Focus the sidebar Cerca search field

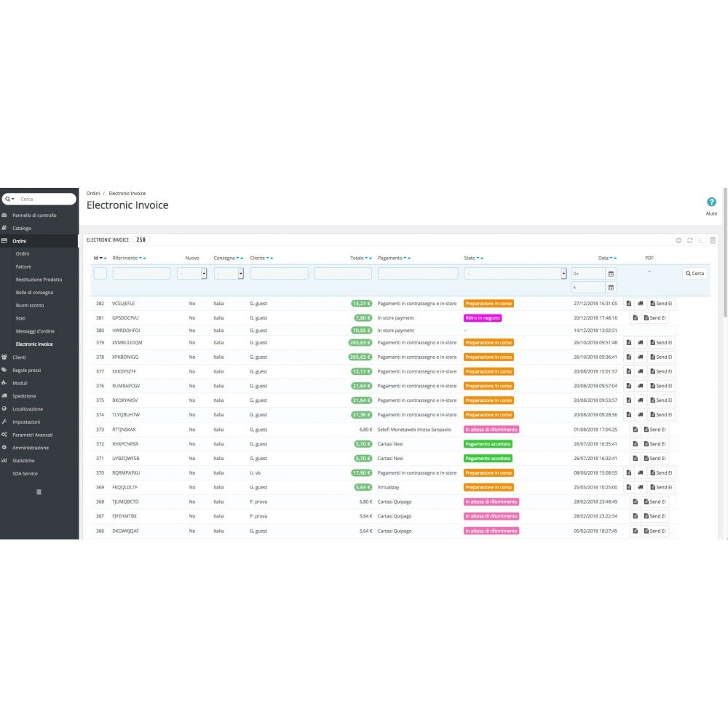(x=47, y=199)
